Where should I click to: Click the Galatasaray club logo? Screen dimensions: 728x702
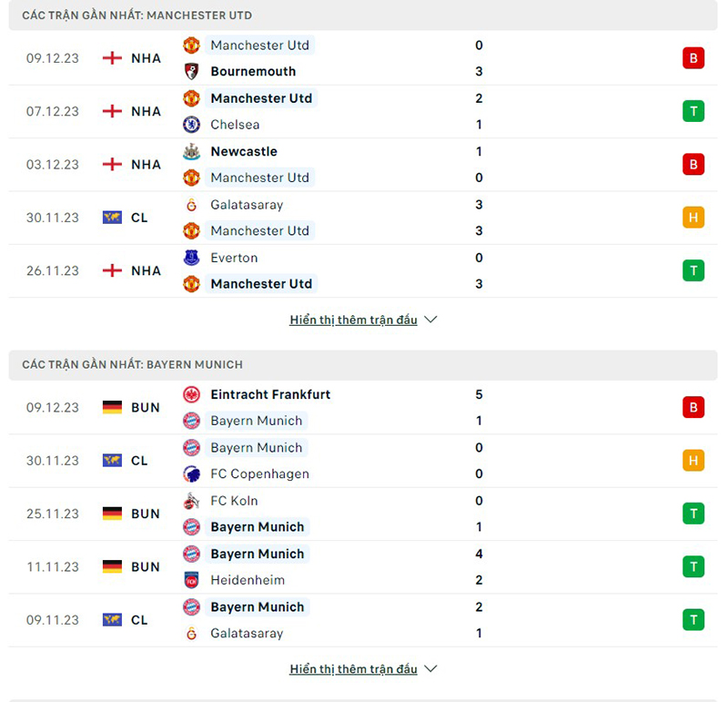click(191, 205)
